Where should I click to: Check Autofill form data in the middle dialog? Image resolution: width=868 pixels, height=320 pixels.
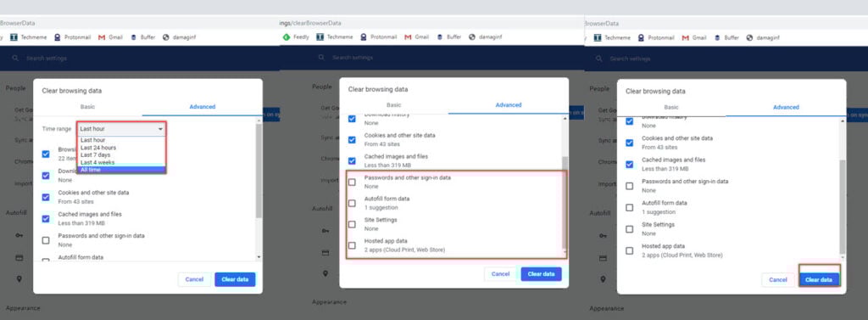coord(352,203)
